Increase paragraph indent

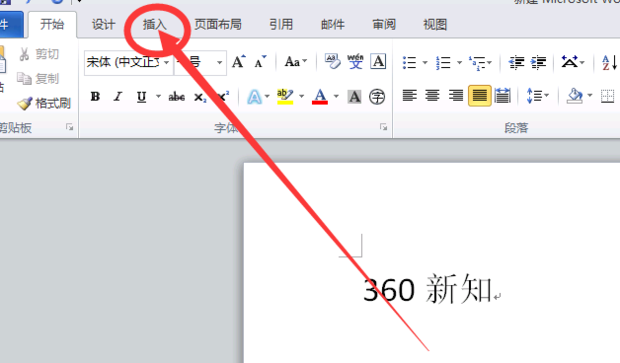tap(538, 62)
